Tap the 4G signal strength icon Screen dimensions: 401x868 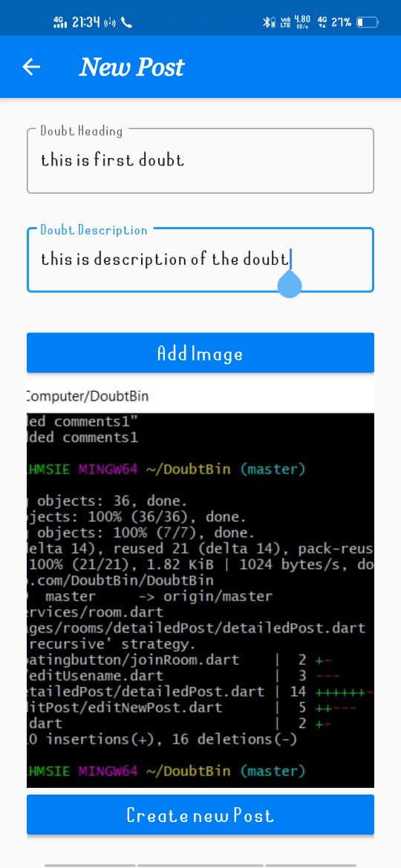point(59,22)
